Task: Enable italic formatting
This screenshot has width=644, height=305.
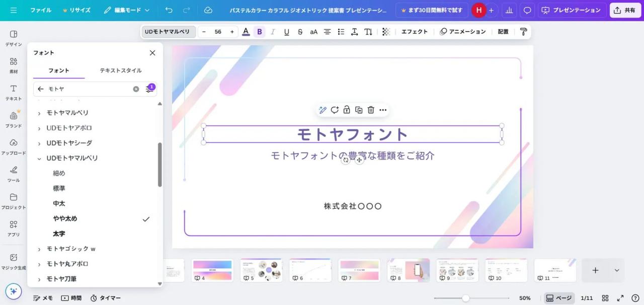Action: [273, 32]
